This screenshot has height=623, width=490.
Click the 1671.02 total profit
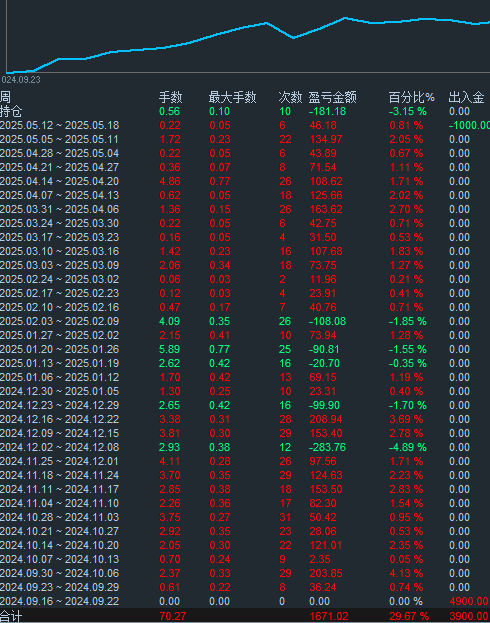(329, 616)
